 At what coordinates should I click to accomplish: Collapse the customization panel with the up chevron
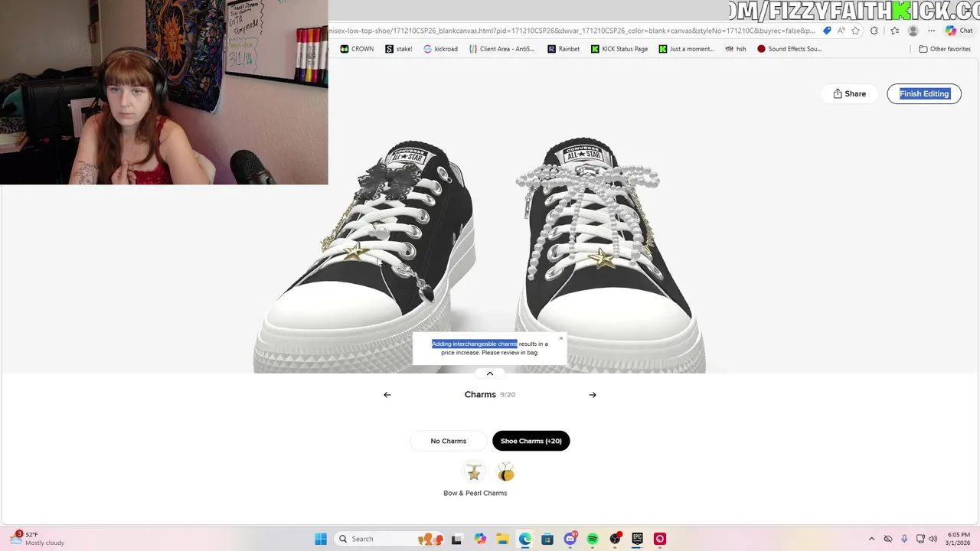pyautogui.click(x=490, y=373)
